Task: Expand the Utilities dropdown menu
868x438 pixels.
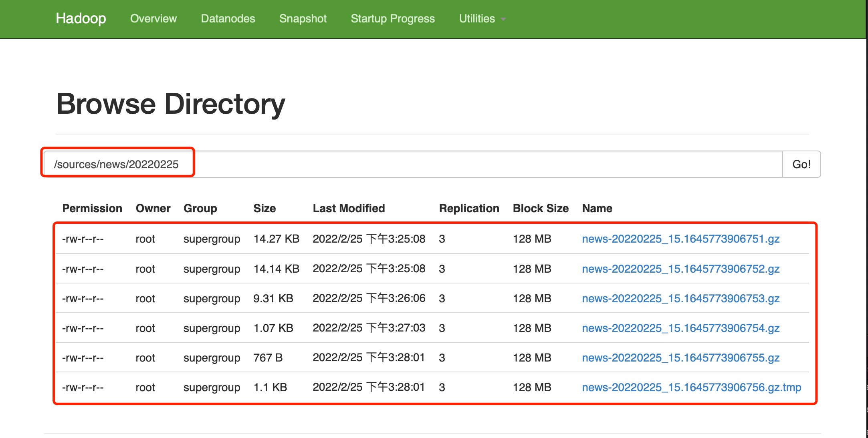Action: (x=482, y=18)
